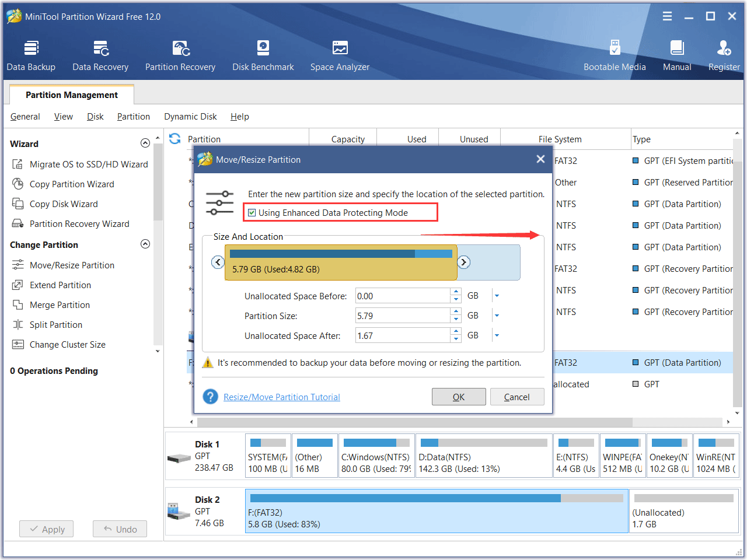Viewport: 747px width, 560px height.
Task: Open unit dropdown for Unallocated Space Before
Action: tap(497, 296)
